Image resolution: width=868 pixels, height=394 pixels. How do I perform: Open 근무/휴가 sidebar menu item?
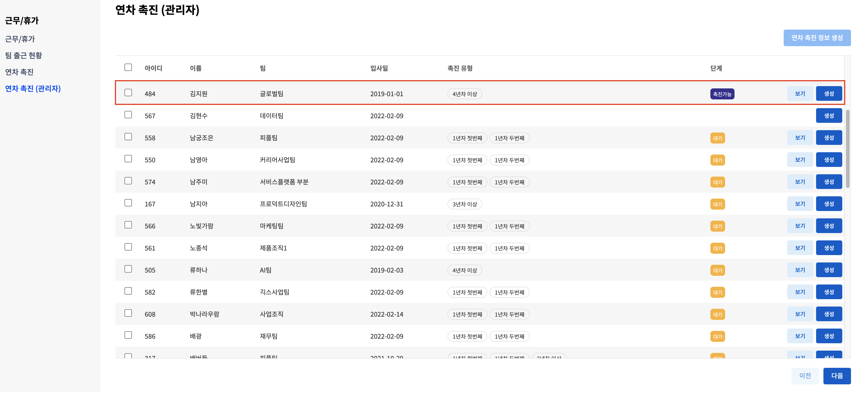(x=20, y=39)
